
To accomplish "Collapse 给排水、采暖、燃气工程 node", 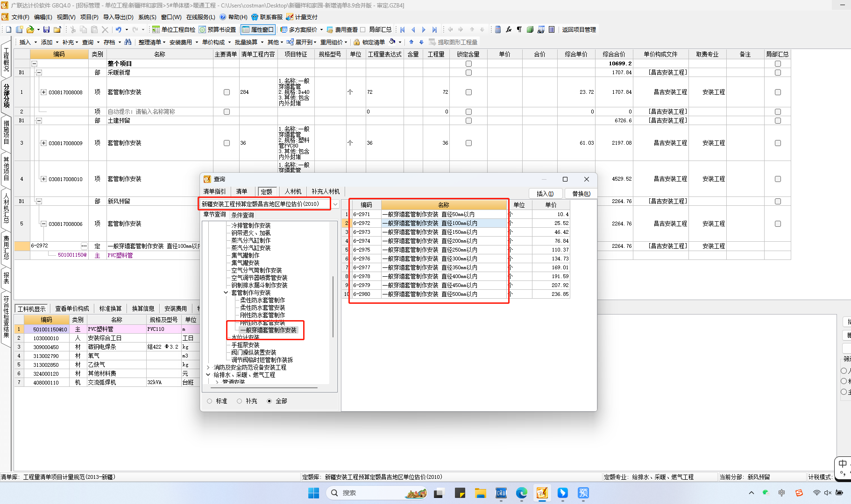I will 208,375.
